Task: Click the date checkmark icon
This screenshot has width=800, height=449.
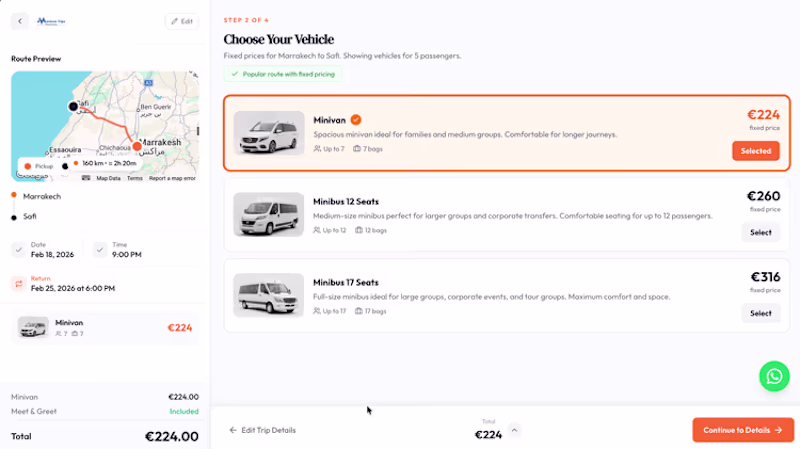Action: (x=19, y=250)
